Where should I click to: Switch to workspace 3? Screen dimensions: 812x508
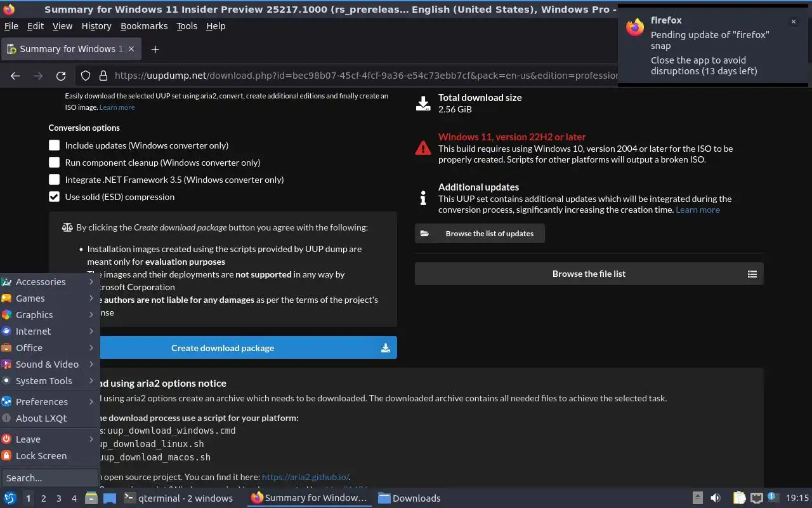click(58, 498)
